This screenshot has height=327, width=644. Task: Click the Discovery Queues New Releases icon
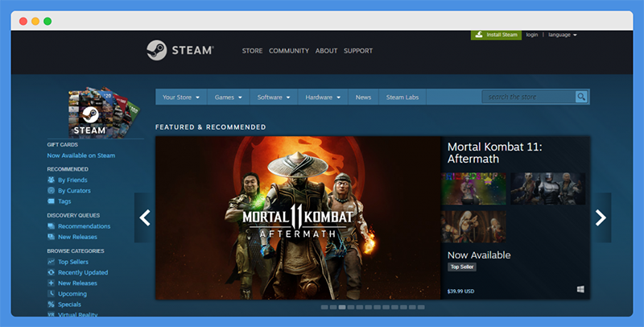pos(51,237)
